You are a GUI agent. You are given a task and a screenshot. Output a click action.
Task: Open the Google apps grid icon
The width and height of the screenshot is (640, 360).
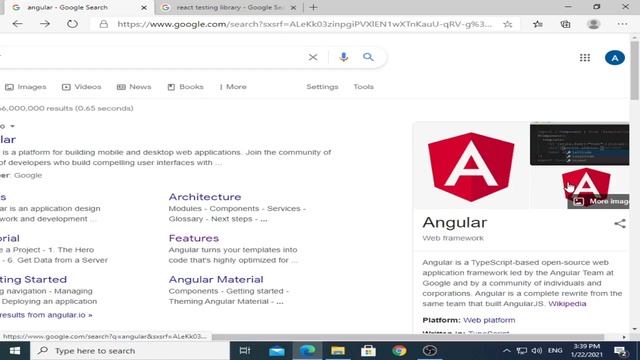[x=585, y=58]
